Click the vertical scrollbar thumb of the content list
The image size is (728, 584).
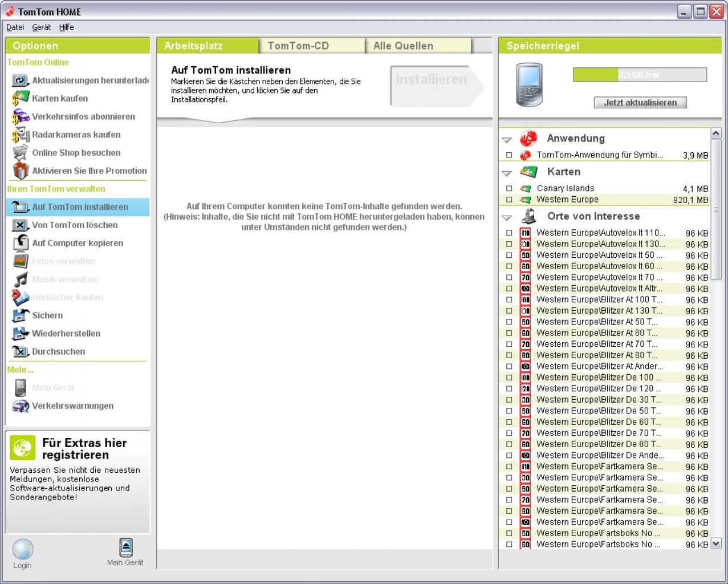pyautogui.click(x=716, y=209)
